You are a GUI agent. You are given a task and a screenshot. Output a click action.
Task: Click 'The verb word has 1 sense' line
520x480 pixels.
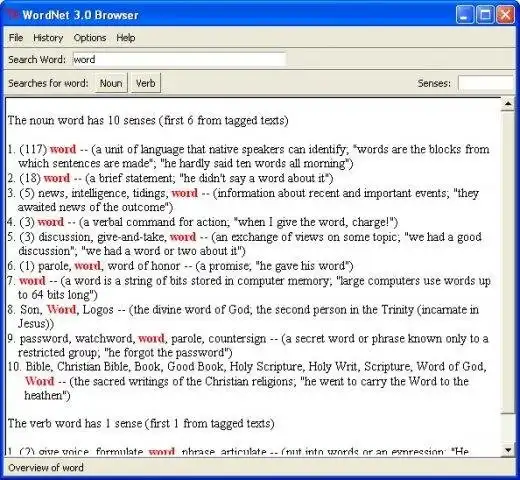click(x=141, y=423)
